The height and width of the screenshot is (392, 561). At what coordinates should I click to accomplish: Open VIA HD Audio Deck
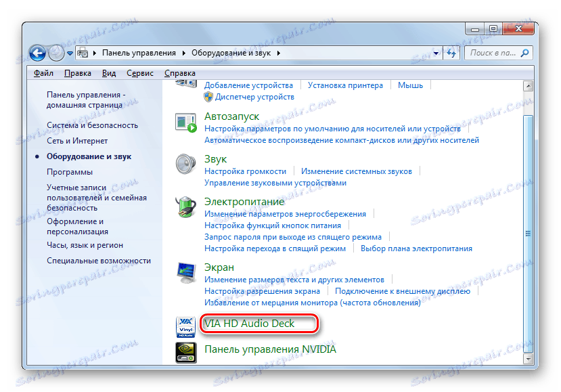[249, 323]
